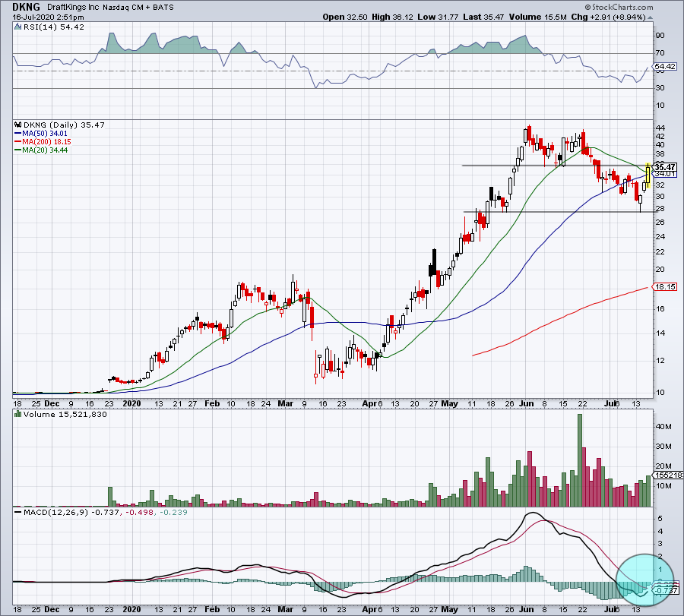Click the MA(20) 34.44 legend entry
The height and width of the screenshot is (616, 684).
45,150
